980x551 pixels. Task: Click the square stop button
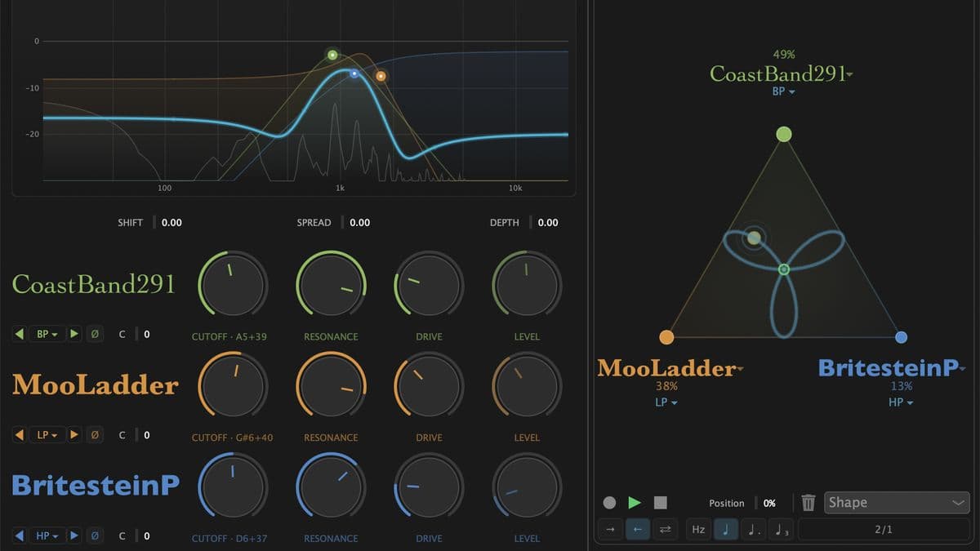(x=661, y=503)
